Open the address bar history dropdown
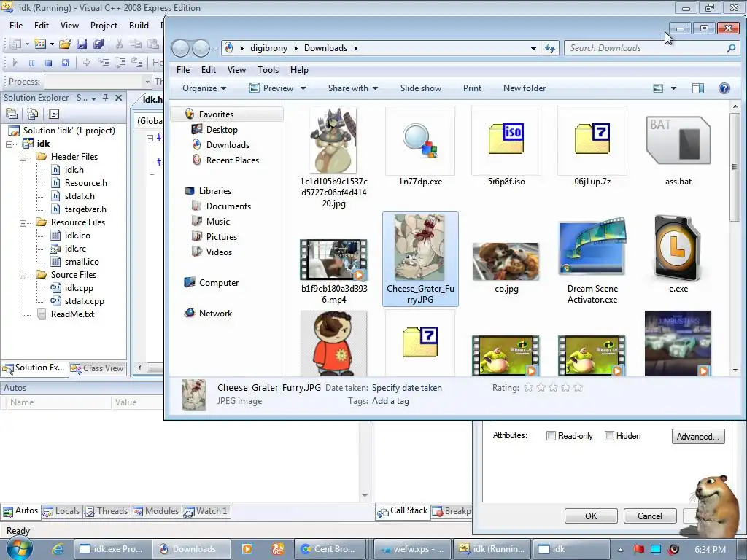747x560 pixels. pyautogui.click(x=533, y=48)
